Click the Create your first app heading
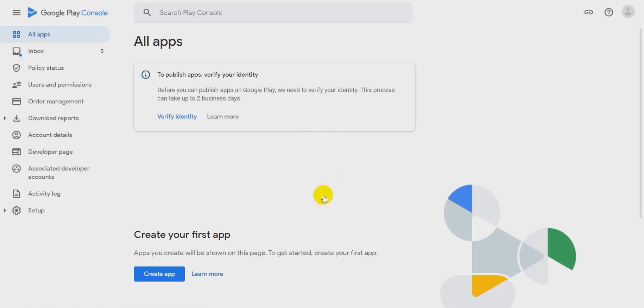The image size is (644, 308). [182, 235]
